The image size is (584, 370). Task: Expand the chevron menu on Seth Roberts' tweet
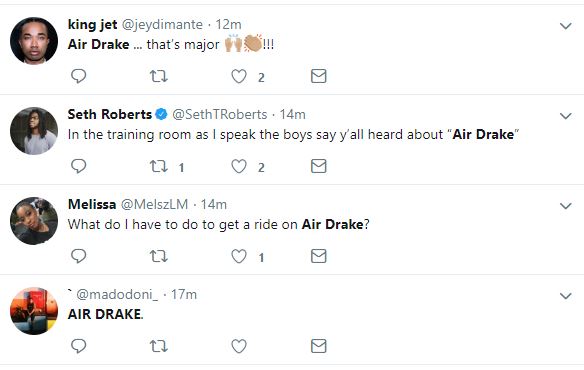pyautogui.click(x=566, y=116)
